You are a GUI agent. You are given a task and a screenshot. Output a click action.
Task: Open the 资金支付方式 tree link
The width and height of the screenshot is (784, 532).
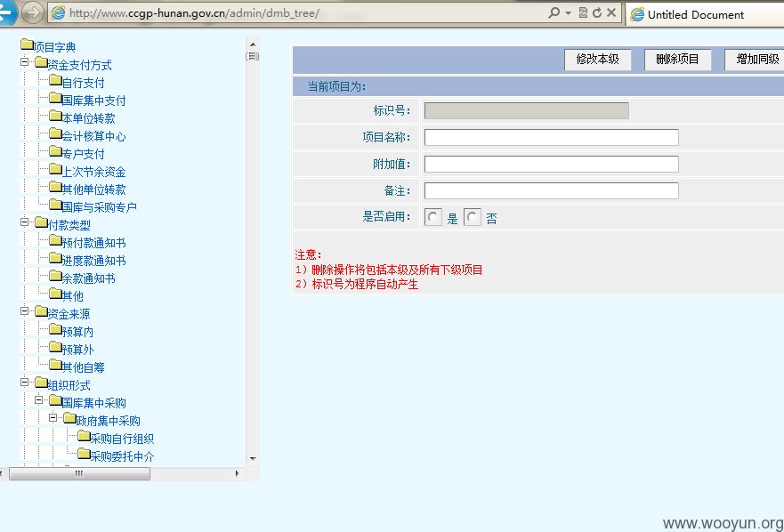pos(80,65)
